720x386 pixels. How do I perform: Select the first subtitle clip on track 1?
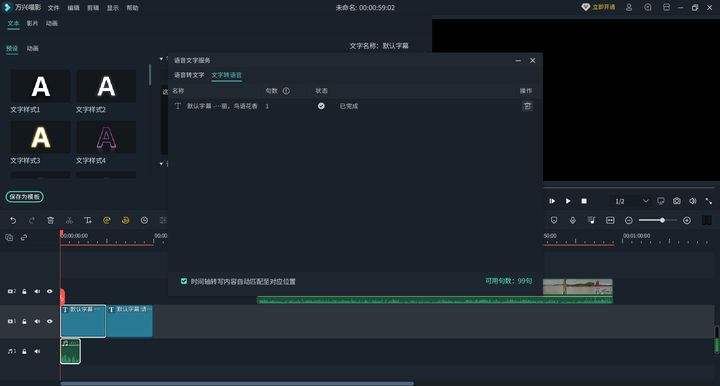point(83,321)
